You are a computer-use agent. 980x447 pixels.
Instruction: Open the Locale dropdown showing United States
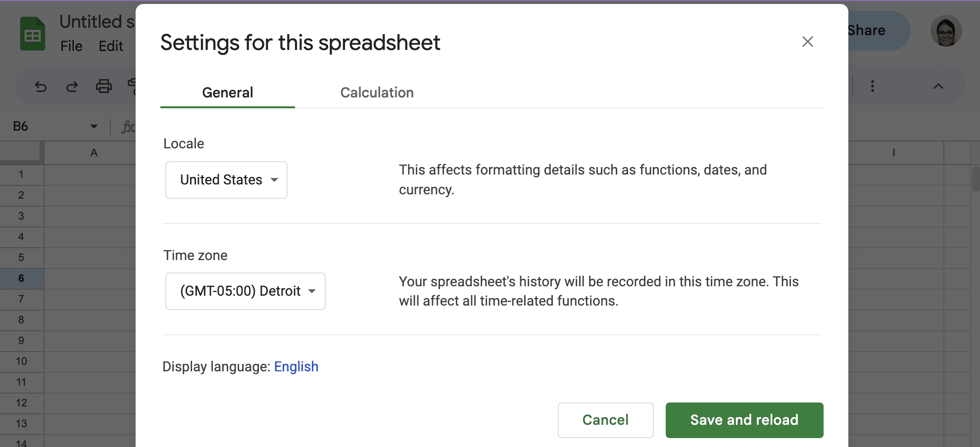[x=226, y=179]
